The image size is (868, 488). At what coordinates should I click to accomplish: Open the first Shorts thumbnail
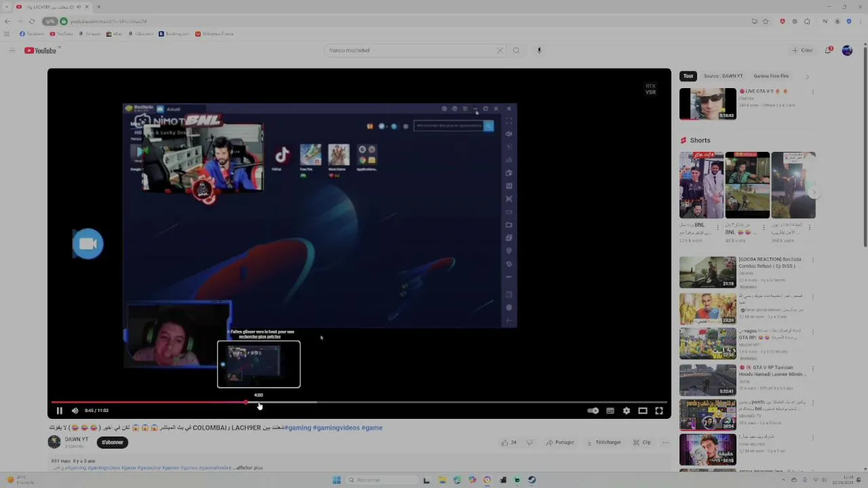[701, 185]
